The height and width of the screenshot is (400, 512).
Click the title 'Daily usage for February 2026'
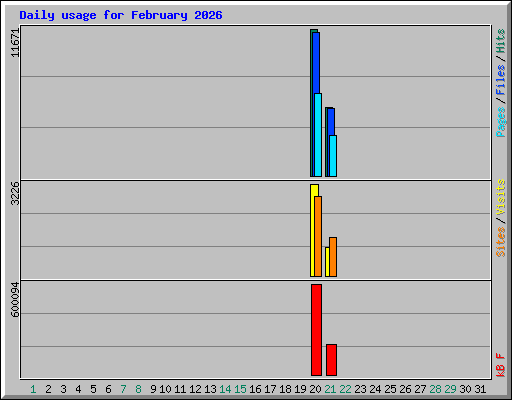pyautogui.click(x=121, y=15)
